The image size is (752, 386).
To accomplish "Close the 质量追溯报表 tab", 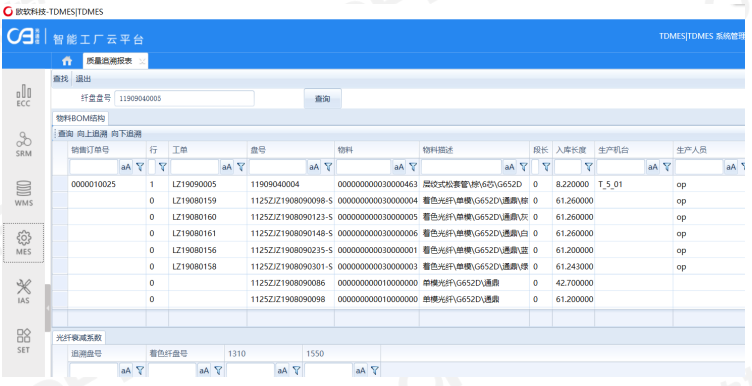I will tap(142, 61).
